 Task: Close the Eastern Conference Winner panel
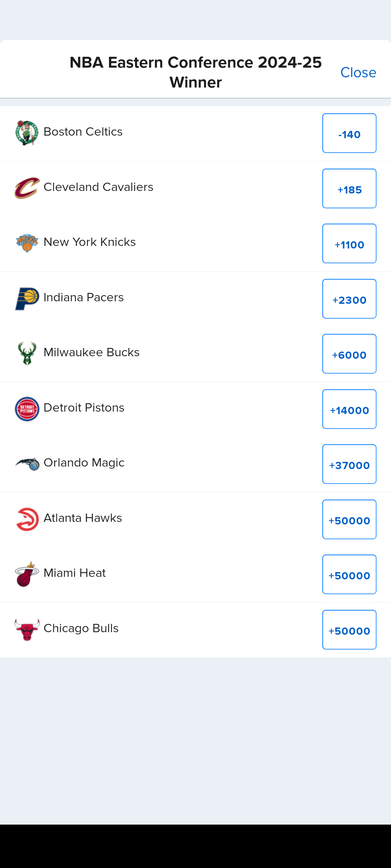358,73
